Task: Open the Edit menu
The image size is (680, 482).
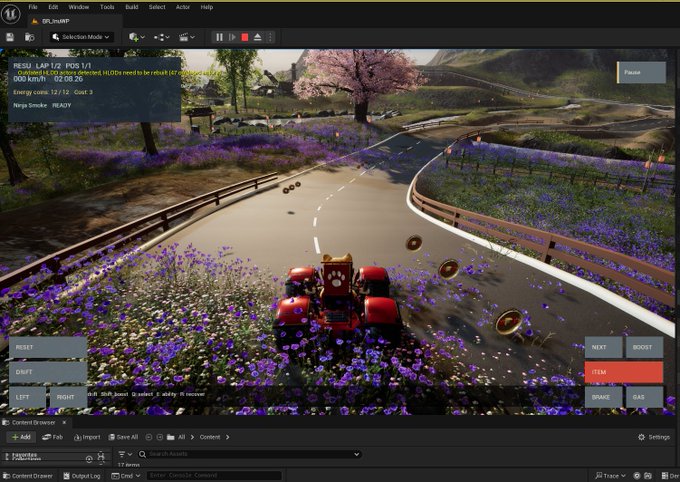Action: coord(53,7)
